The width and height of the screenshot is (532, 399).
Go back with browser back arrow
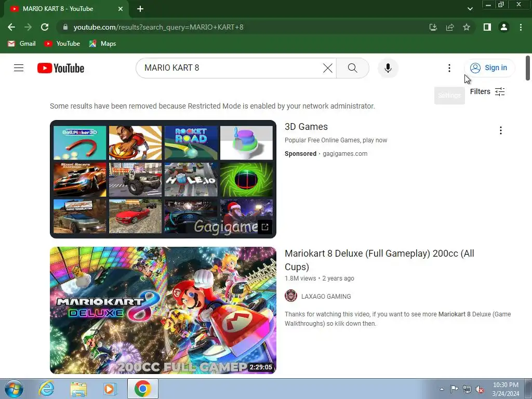tap(11, 27)
